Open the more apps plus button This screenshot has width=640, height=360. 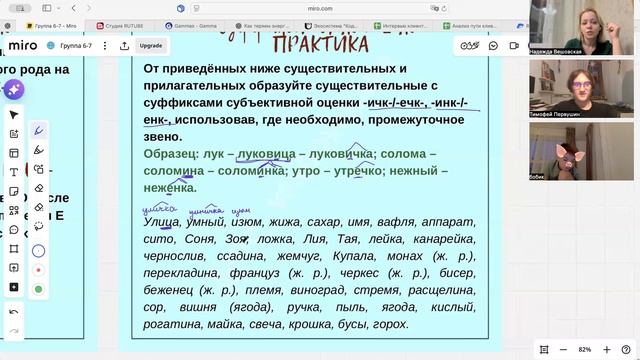(x=14, y=287)
